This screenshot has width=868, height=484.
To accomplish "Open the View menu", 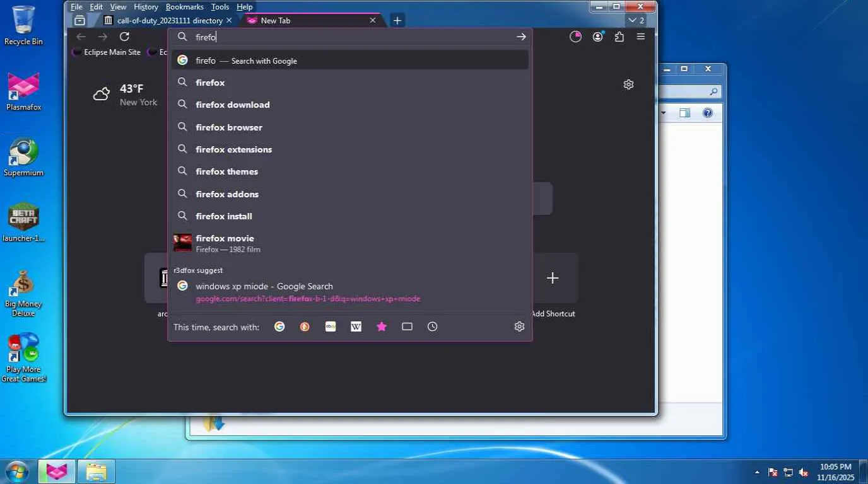I will tap(118, 7).
